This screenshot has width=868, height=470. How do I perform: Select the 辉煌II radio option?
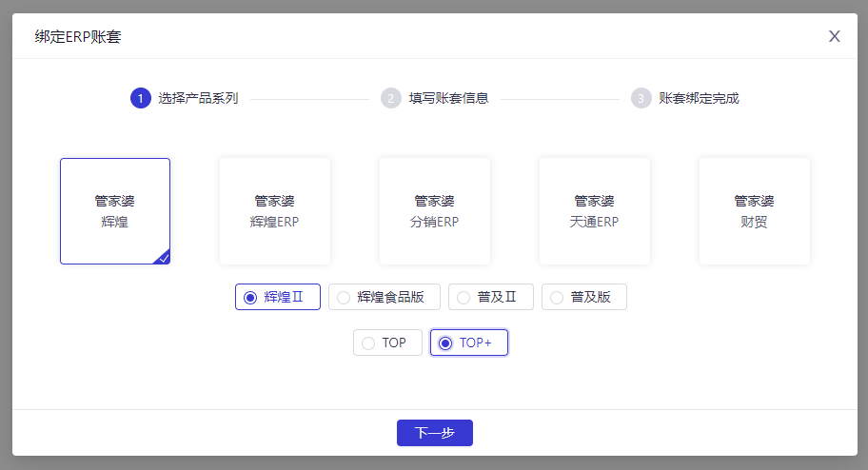(x=278, y=297)
